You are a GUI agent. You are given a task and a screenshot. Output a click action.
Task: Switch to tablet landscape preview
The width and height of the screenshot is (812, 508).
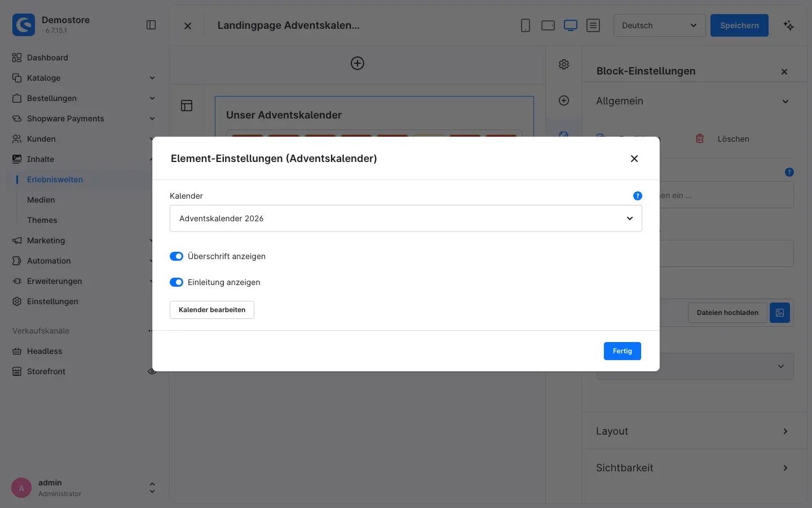click(548, 25)
